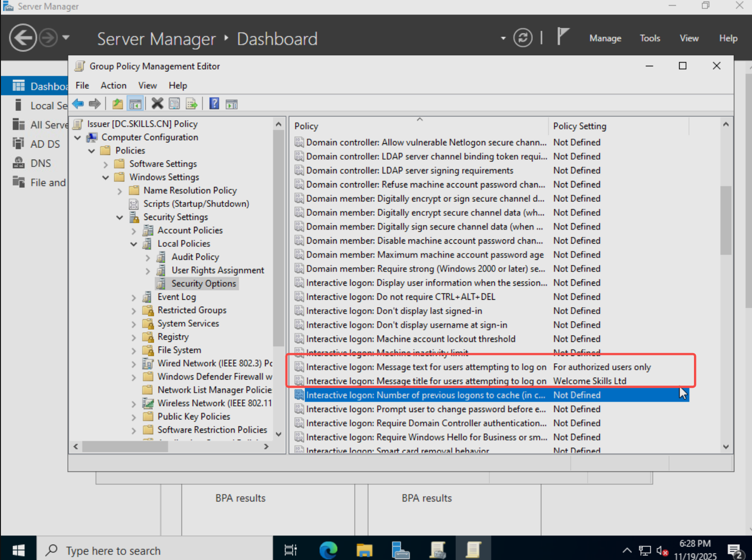The width and height of the screenshot is (752, 560).
Task: Click the Group Policy editor taskbar icon
Action: (473, 550)
